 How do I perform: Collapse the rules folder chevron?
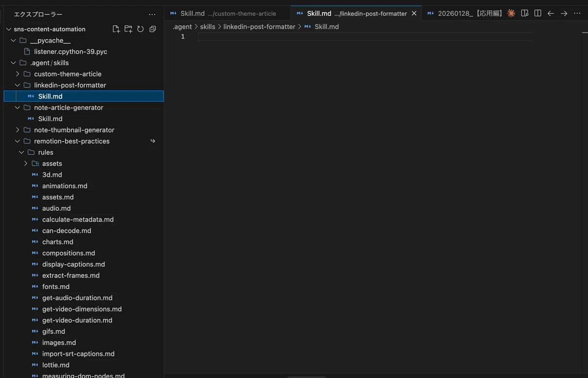pos(21,152)
